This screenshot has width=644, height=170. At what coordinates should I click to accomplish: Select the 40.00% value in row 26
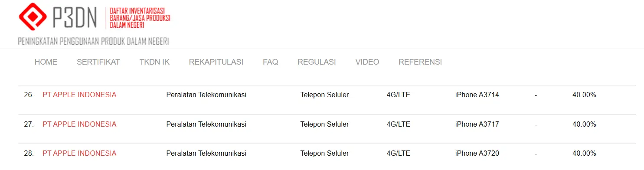tap(584, 95)
